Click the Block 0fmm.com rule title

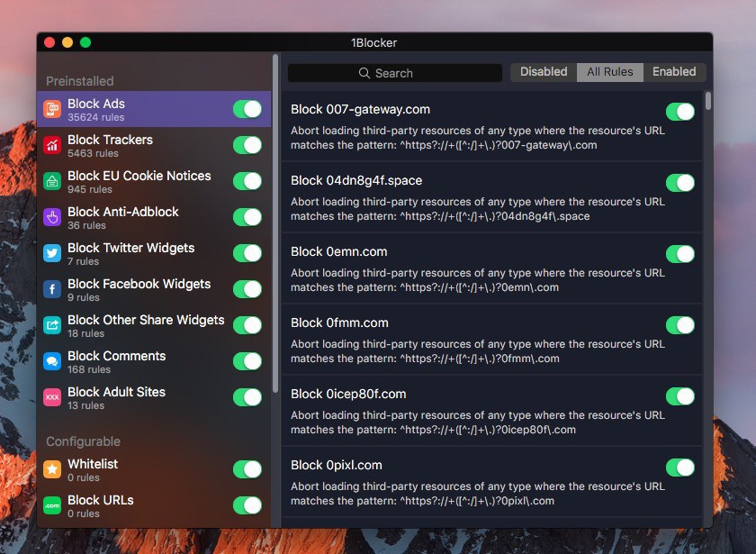coord(339,322)
